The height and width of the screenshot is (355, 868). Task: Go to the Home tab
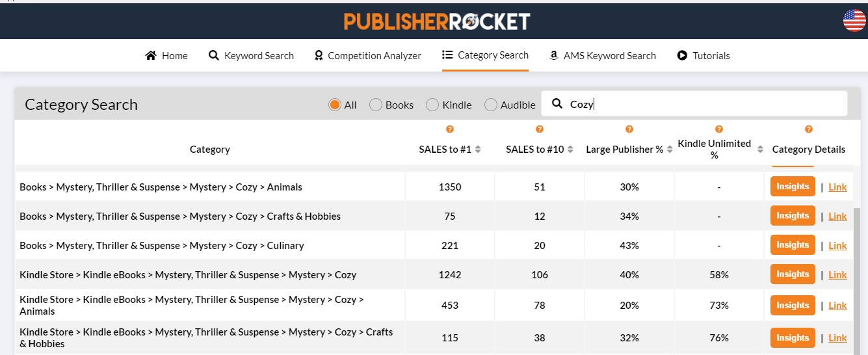[166, 55]
